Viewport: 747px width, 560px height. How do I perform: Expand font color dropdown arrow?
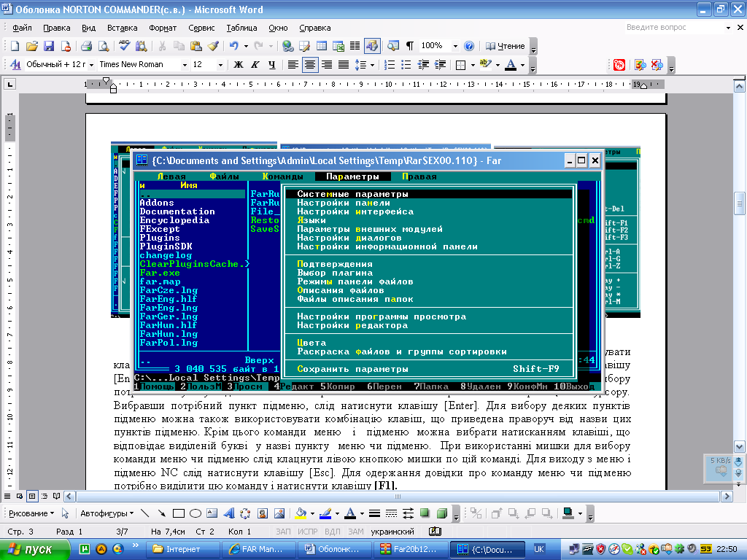tap(522, 65)
